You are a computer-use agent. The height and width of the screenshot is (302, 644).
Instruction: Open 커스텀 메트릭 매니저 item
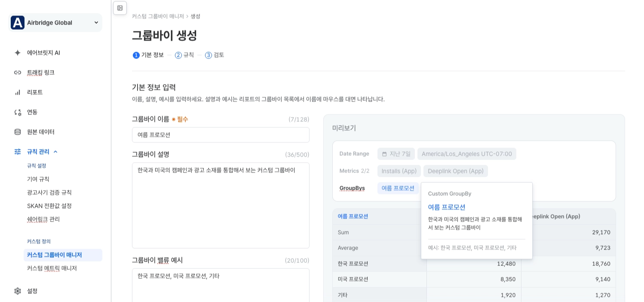52,268
